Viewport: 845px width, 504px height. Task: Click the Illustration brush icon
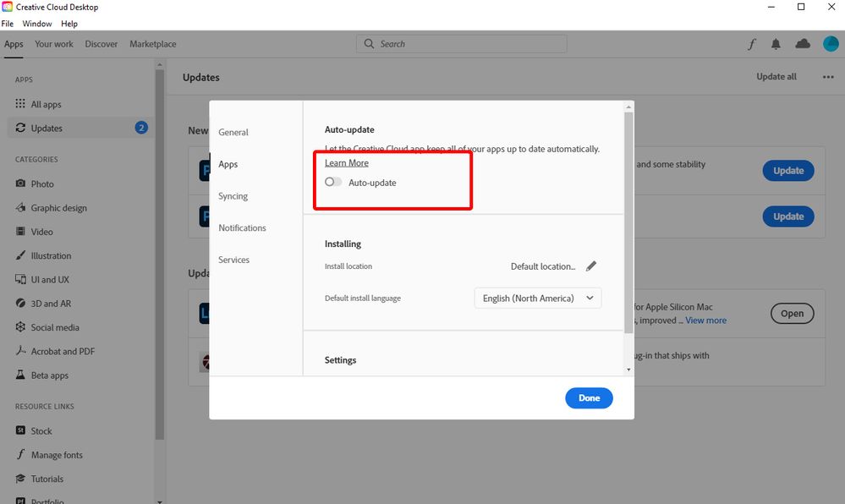pyautogui.click(x=20, y=255)
